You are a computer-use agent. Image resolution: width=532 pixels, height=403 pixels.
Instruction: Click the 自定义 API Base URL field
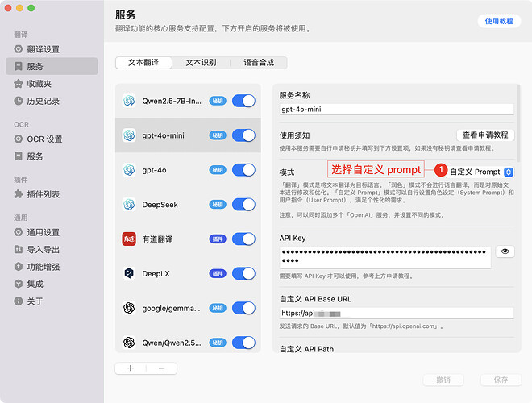397,313
